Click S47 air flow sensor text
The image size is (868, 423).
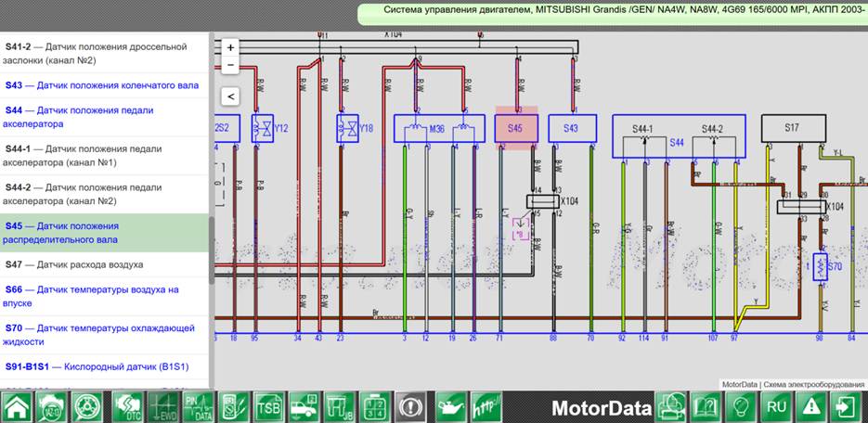[74, 264]
